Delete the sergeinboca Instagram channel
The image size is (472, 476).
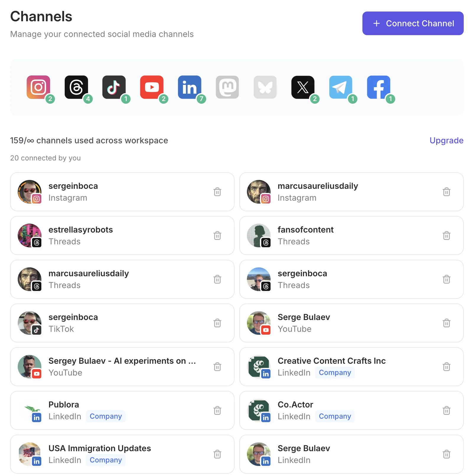point(217,192)
